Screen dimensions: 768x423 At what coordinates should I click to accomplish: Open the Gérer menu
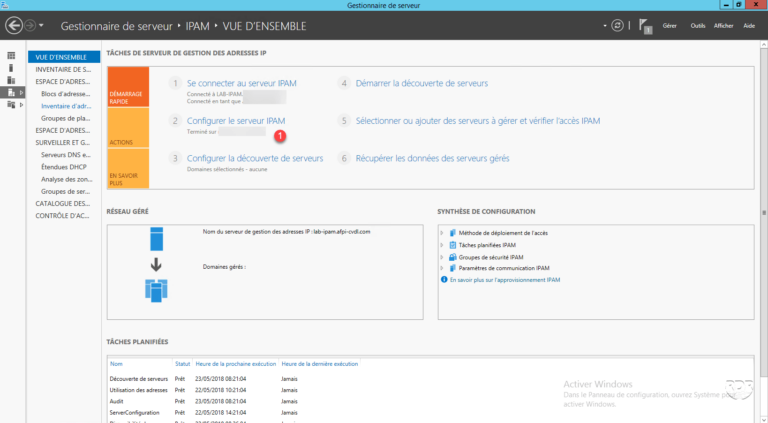pos(670,25)
